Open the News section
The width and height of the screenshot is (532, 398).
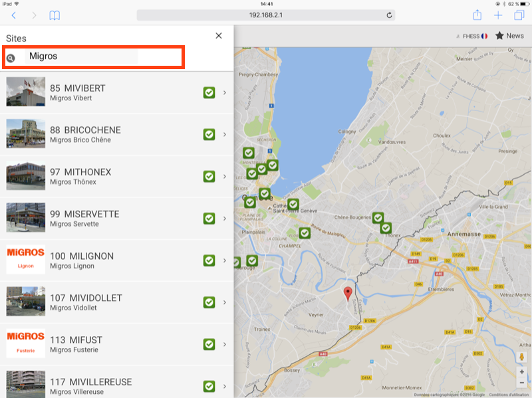pyautogui.click(x=509, y=36)
